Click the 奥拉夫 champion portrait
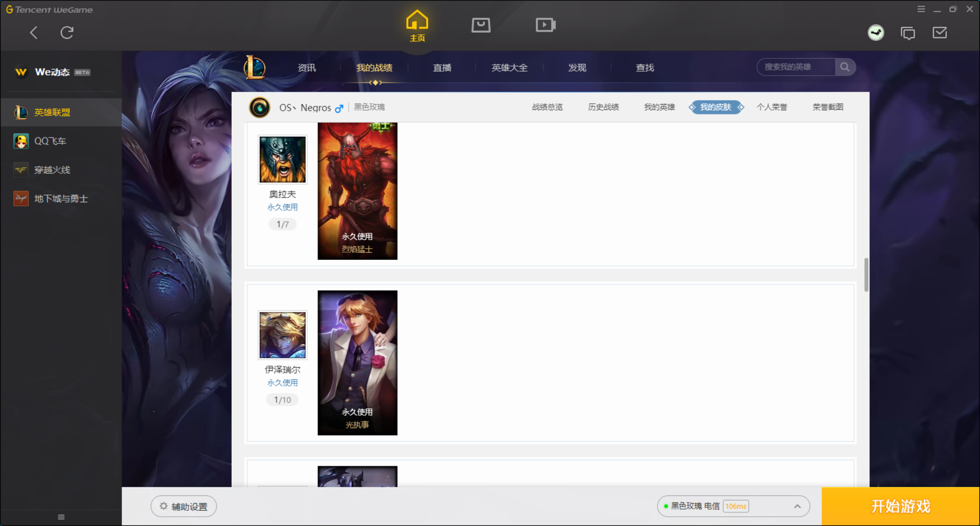980x526 pixels. tap(283, 159)
